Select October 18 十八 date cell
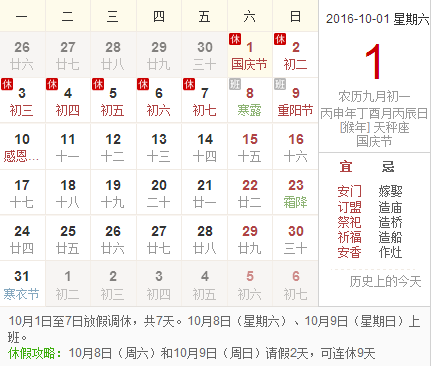The image size is (431, 366). (x=68, y=193)
